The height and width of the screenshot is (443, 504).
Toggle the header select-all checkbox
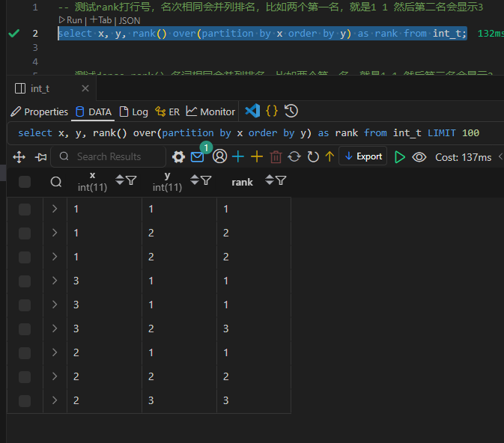[x=25, y=182]
